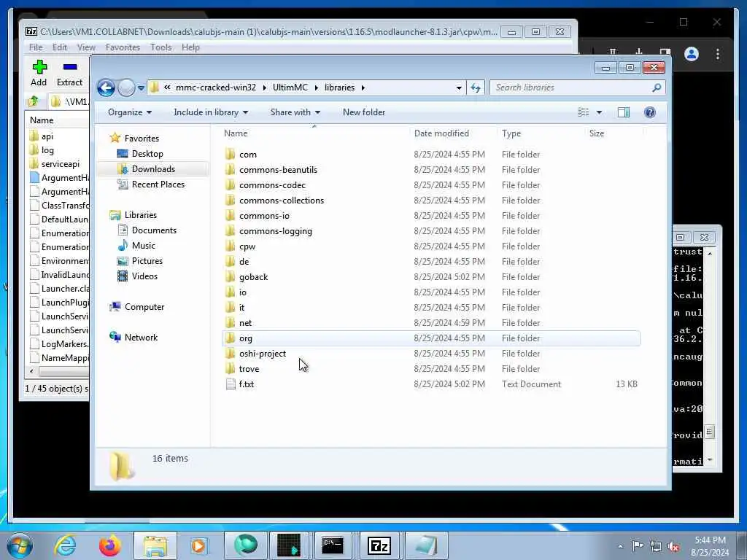747x560 pixels.
Task: Open Videos library
Action: (144, 276)
